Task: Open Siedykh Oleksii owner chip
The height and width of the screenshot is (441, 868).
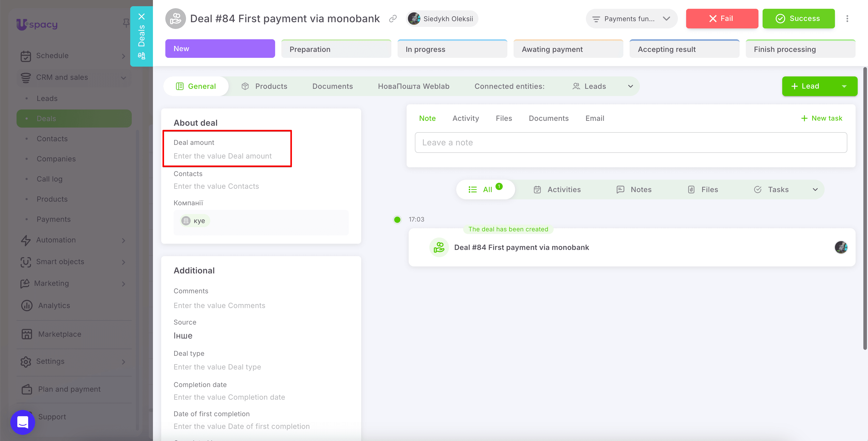Action: 442,19
